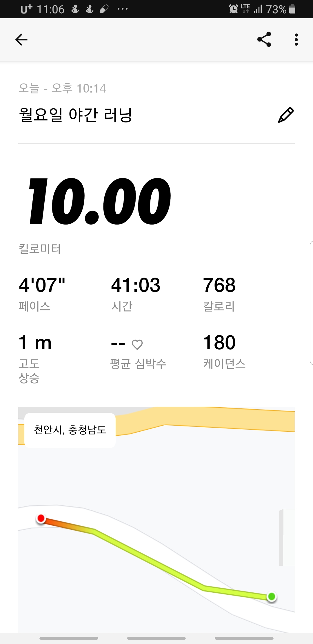Select the 768 calories stat
This screenshot has height=644, width=313.
click(x=219, y=293)
